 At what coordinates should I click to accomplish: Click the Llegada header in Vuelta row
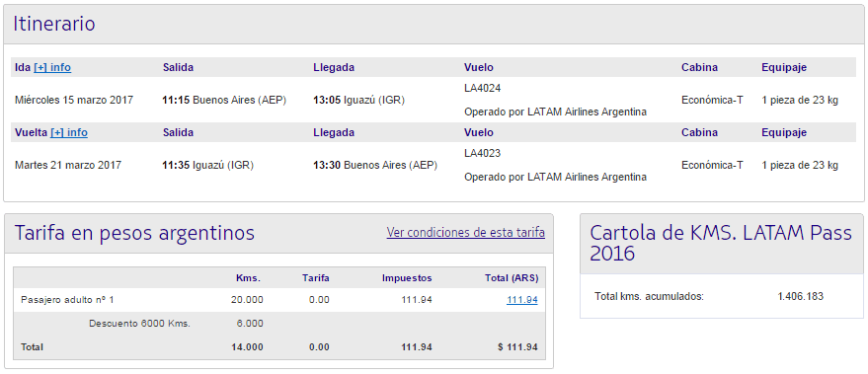(x=334, y=133)
